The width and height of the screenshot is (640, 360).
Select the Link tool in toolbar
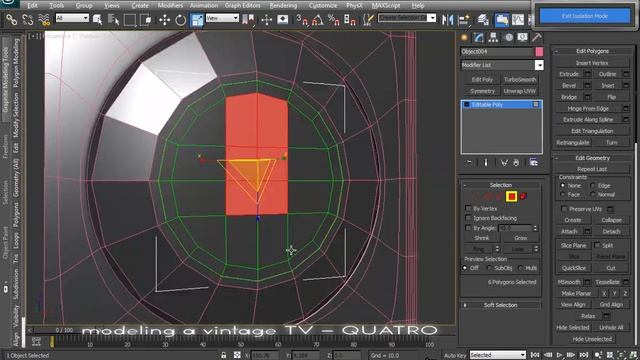click(x=11, y=19)
